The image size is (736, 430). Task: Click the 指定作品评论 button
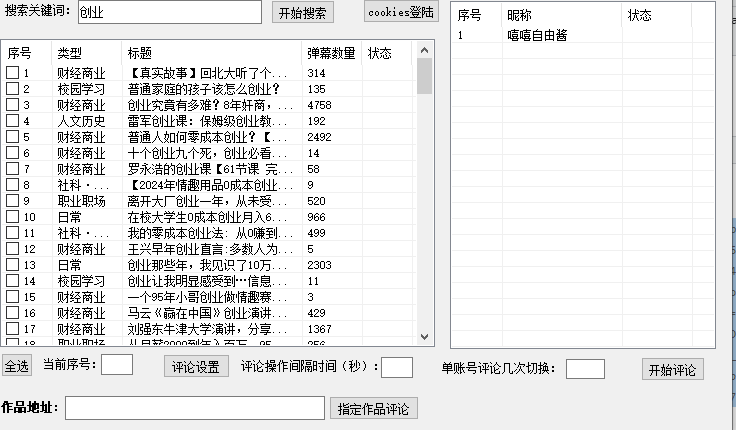click(x=373, y=408)
